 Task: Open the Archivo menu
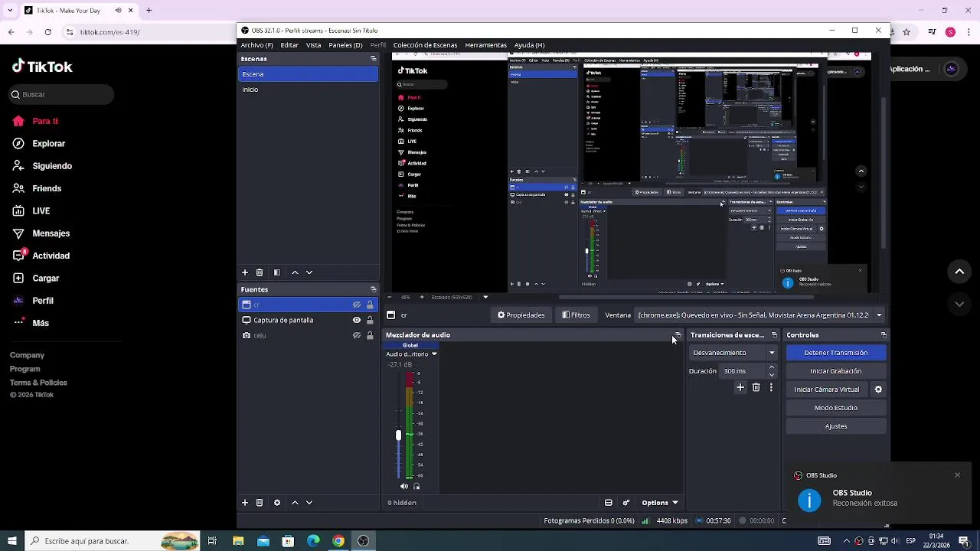point(256,45)
